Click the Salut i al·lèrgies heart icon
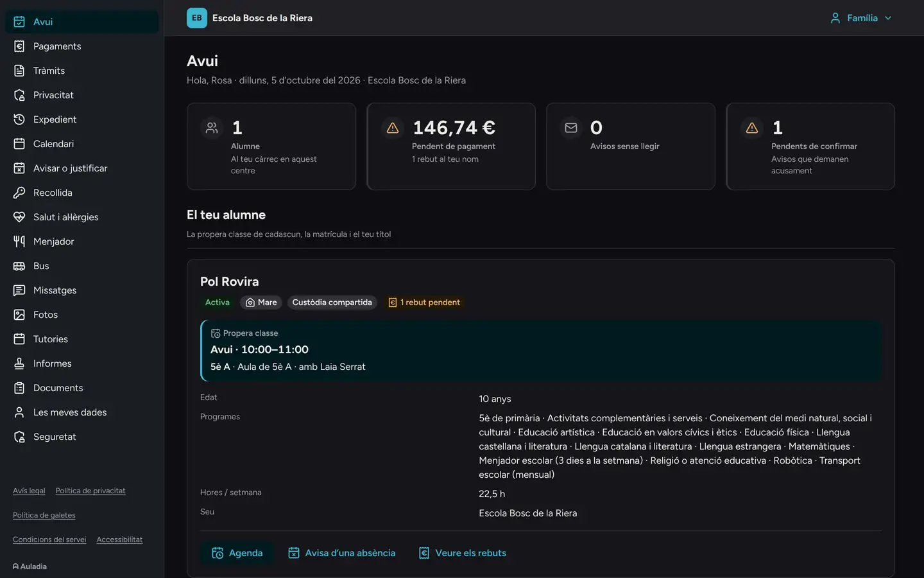 (x=19, y=217)
